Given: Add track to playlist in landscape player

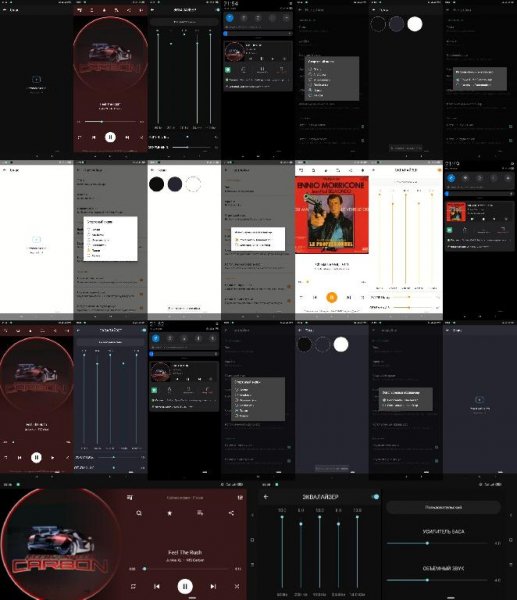Looking at the screenshot, I should (x=200, y=513).
